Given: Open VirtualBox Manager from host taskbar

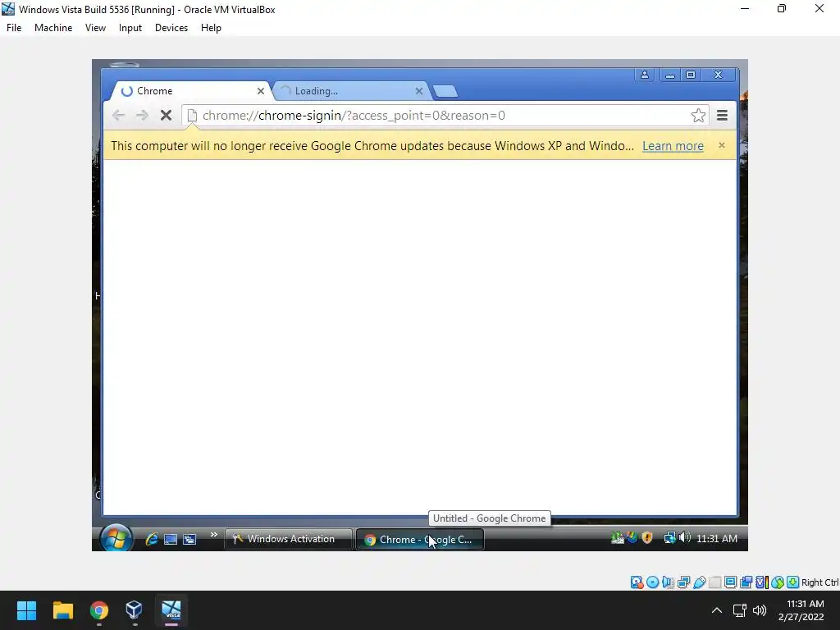Looking at the screenshot, I should 135,610.
